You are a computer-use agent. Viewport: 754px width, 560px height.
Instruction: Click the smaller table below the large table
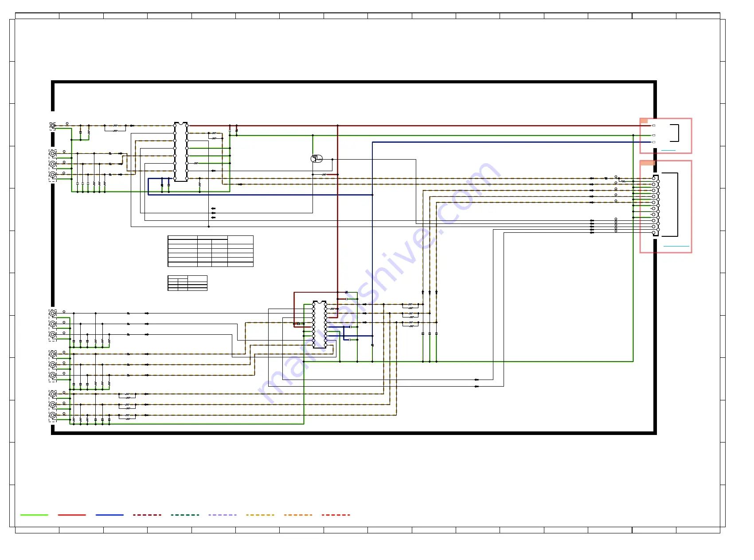pos(188,283)
